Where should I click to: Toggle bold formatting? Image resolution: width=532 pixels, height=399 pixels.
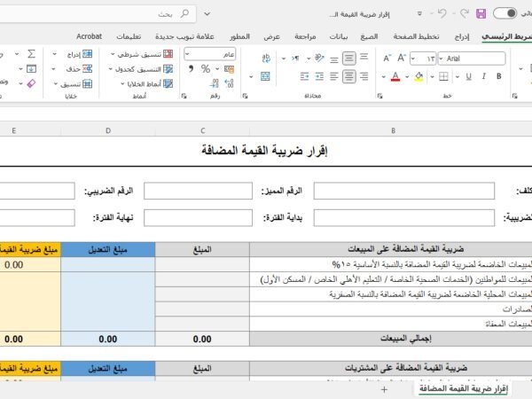click(x=498, y=76)
